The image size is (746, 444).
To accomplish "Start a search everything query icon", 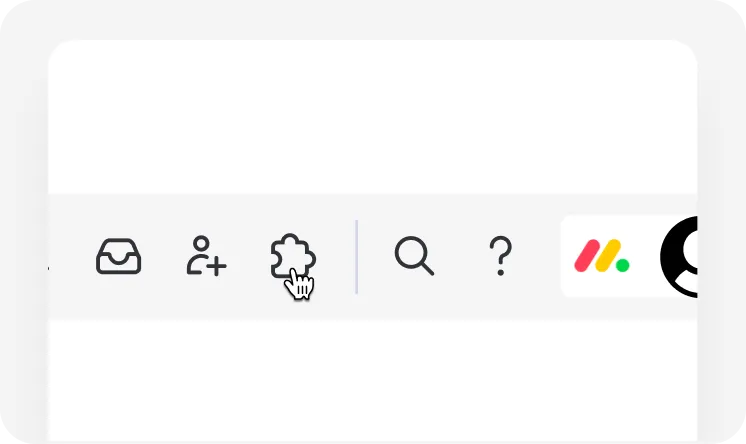I will (x=414, y=256).
